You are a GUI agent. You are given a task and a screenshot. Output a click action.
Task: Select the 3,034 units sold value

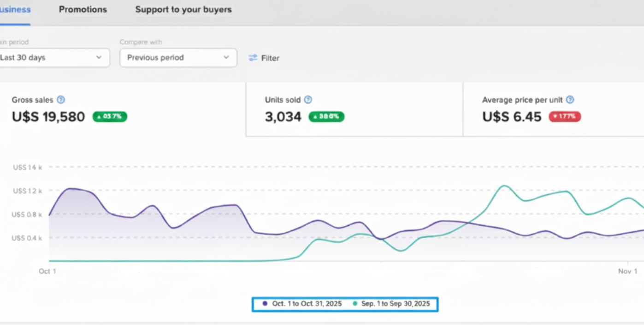(283, 117)
